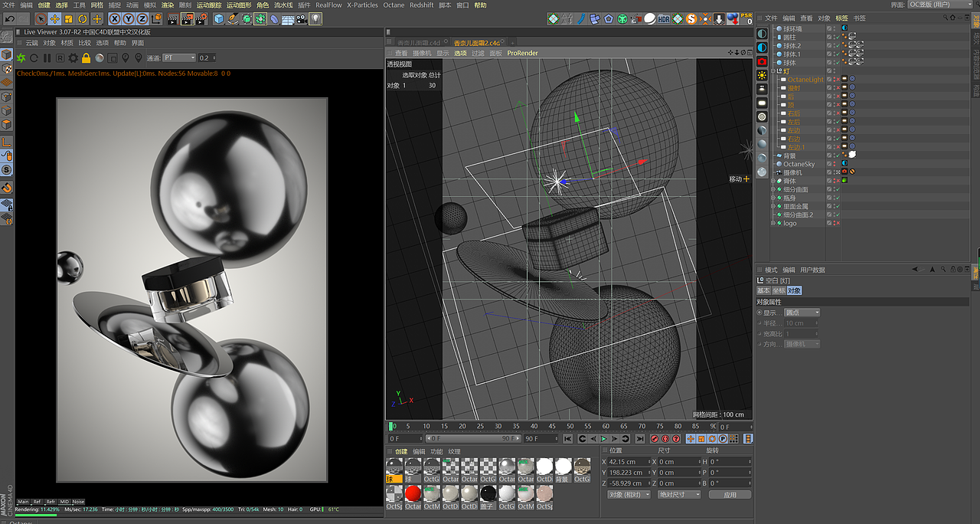Toggle visibility dots of 摄像机

835,172
